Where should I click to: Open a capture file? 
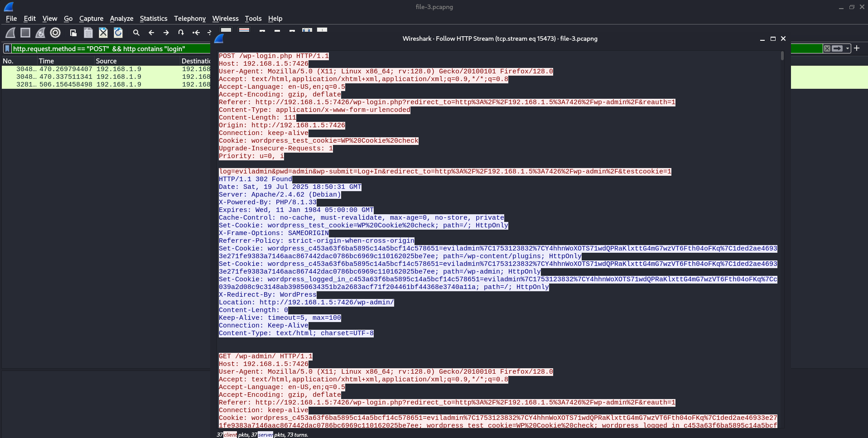(73, 33)
